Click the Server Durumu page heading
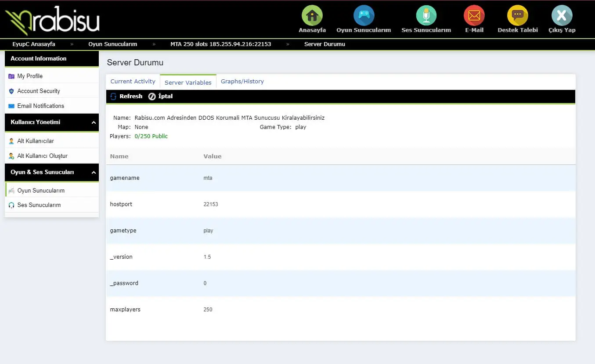The image size is (595, 364). pyautogui.click(x=135, y=63)
